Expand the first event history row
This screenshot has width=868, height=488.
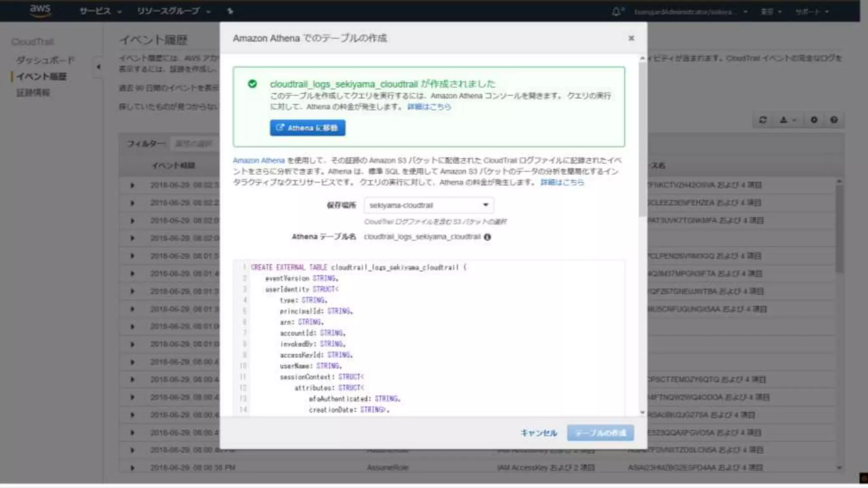point(132,185)
